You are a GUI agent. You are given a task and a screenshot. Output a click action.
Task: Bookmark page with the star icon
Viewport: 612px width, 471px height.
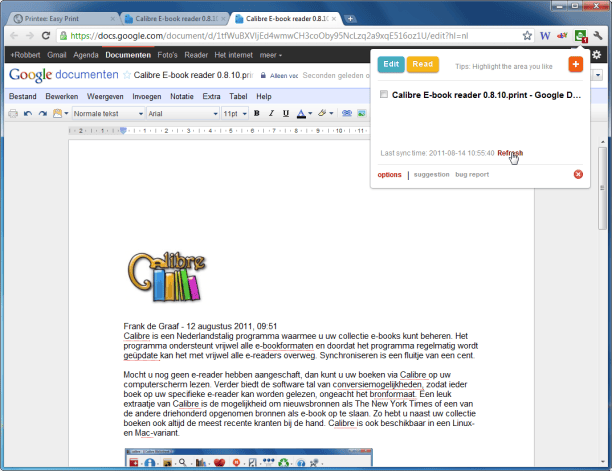click(527, 36)
